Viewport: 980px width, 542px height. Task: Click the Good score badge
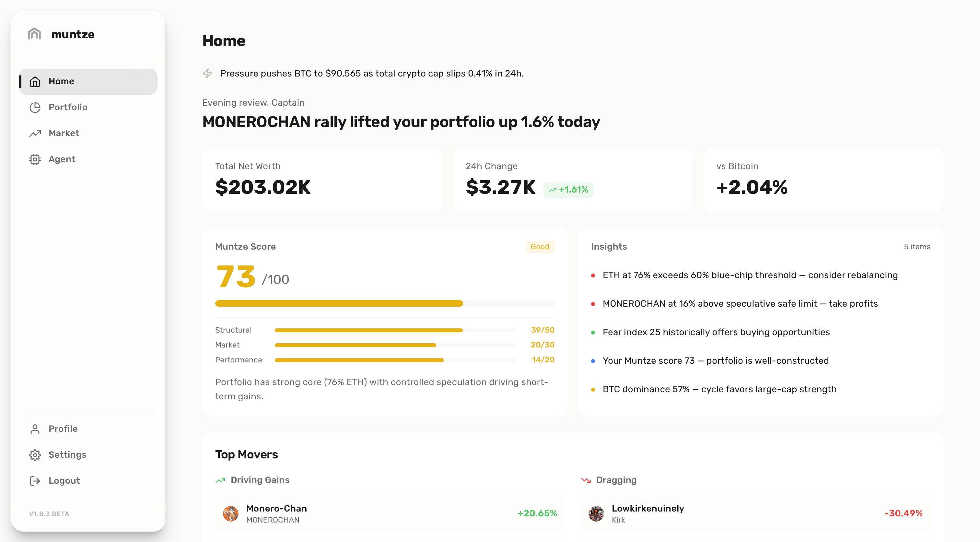[x=540, y=247]
